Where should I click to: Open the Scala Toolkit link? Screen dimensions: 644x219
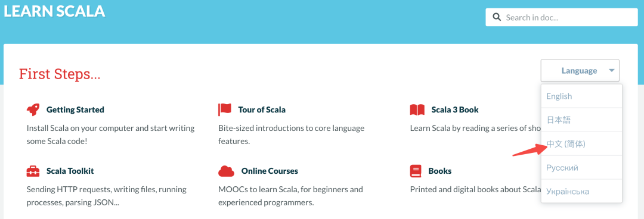coord(70,171)
